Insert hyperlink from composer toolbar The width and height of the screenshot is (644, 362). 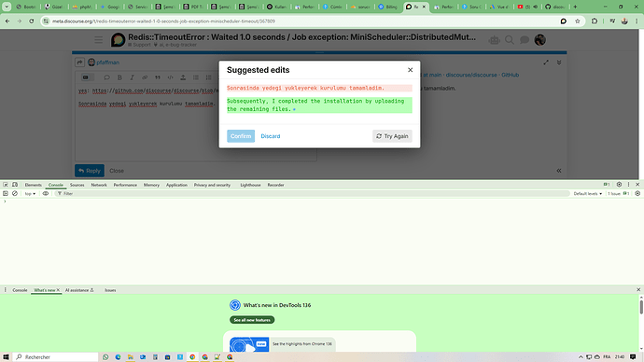tap(145, 77)
